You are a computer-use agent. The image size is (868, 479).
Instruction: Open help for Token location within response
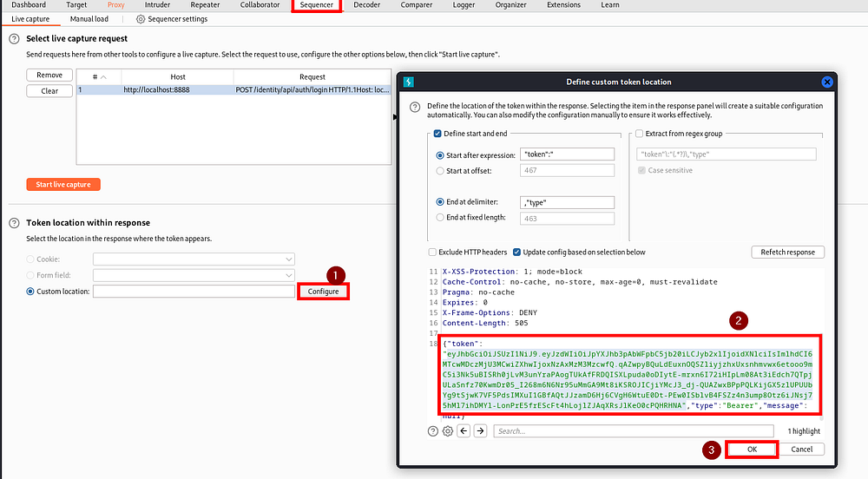(x=15, y=223)
